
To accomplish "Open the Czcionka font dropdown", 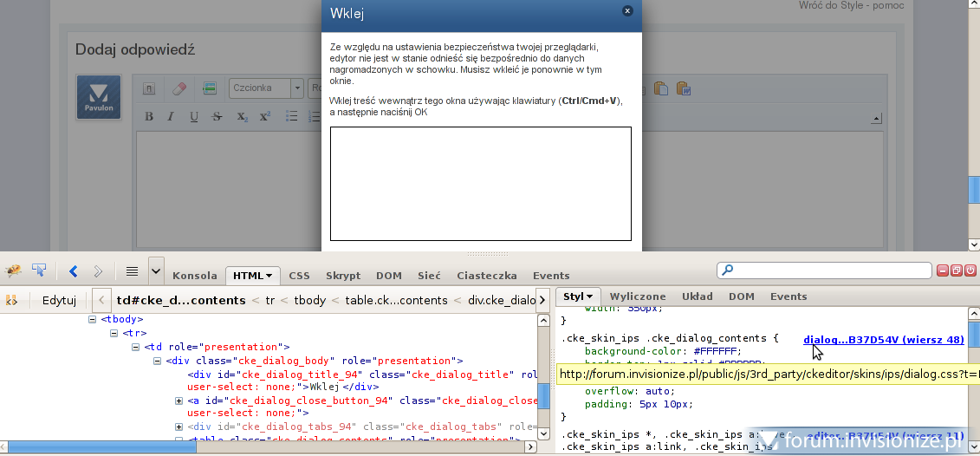I will coord(266,88).
